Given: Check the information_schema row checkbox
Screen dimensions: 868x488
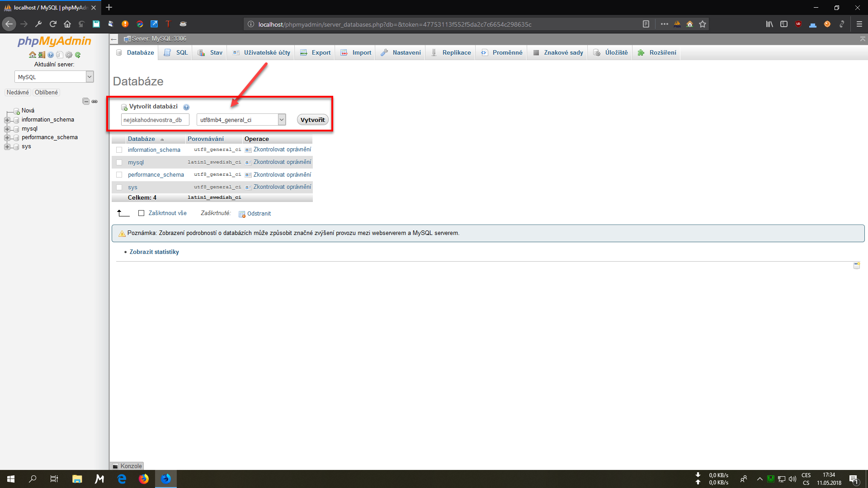Looking at the screenshot, I should point(119,150).
